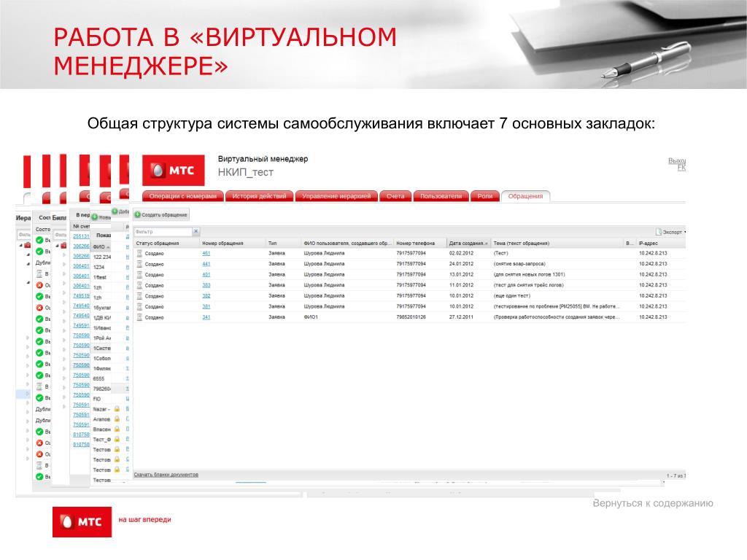Open account 255131 link in accounts window
Viewport: 747px width, 560px height.
[81, 236]
